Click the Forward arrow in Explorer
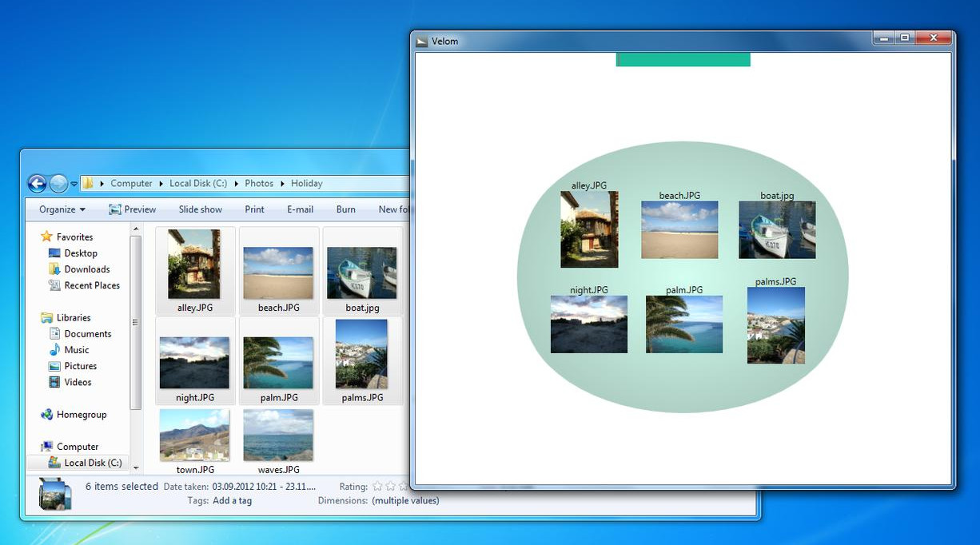The height and width of the screenshot is (545, 980). tap(58, 184)
